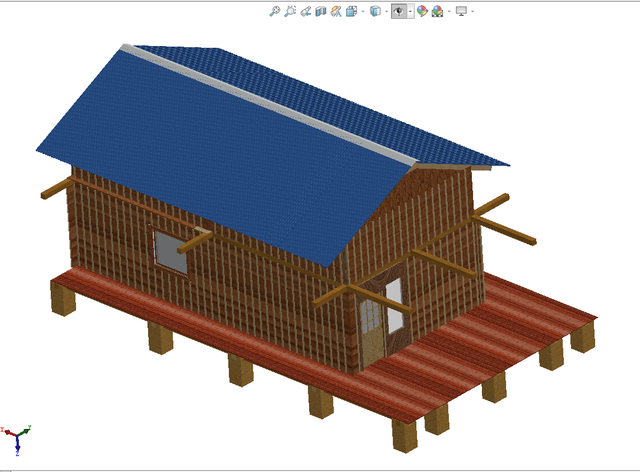Screen dimensions: 640x472
Task: Select the gray window on the side wall
Action: pyautogui.click(x=171, y=252)
